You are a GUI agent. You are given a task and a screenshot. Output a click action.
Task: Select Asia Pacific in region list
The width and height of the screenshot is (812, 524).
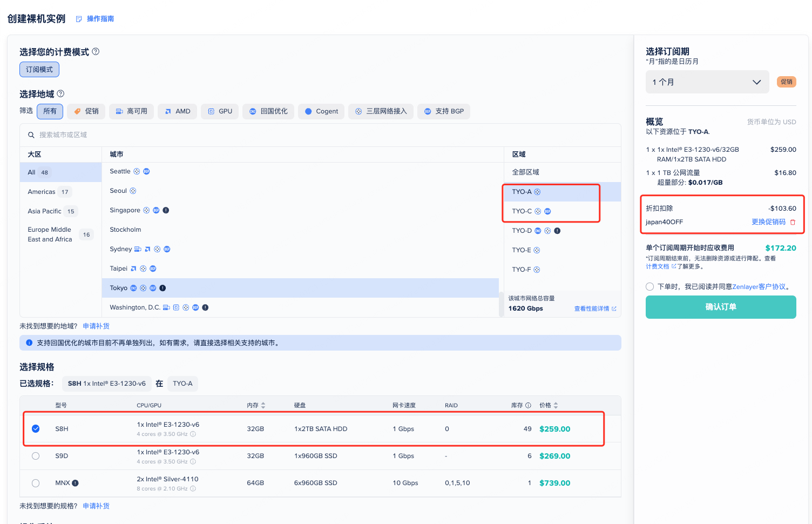45,211
